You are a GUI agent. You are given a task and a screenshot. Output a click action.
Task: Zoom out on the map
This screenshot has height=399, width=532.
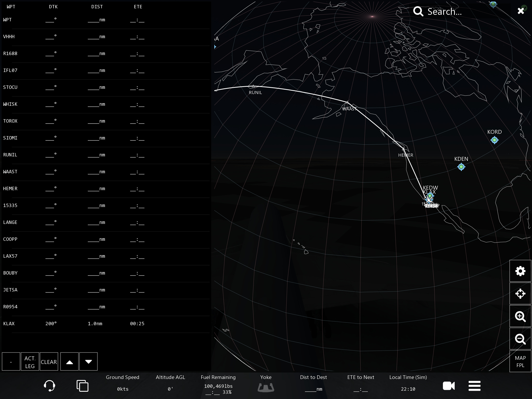pos(520,339)
